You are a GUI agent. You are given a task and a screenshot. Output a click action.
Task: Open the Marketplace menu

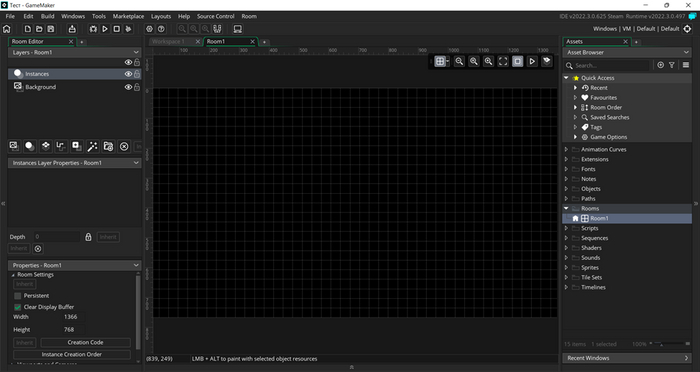pyautogui.click(x=128, y=16)
